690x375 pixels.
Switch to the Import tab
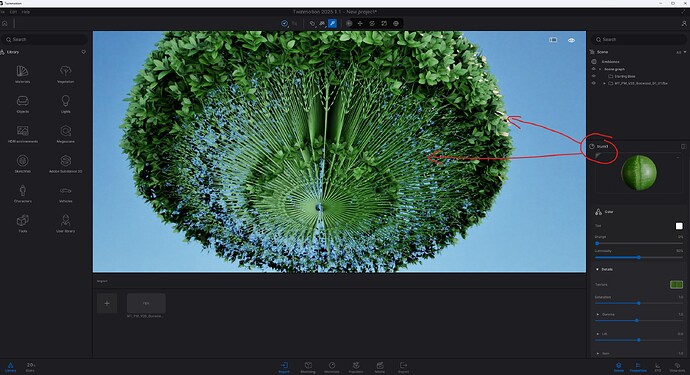(x=284, y=367)
